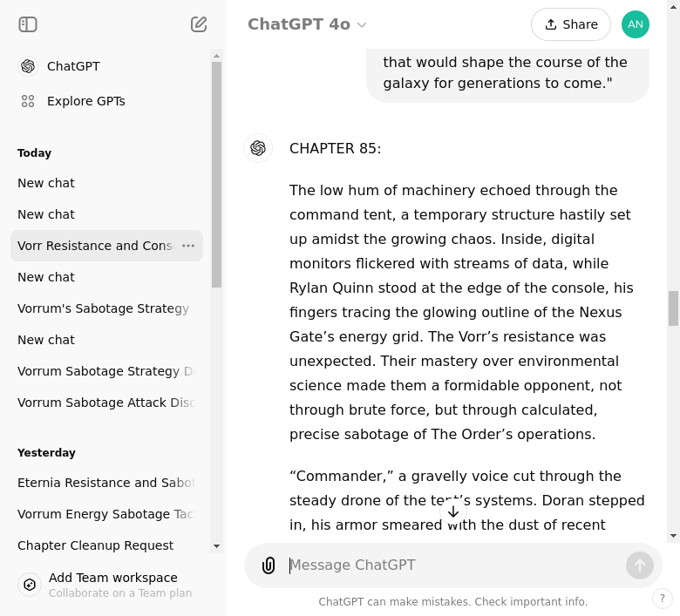This screenshot has height=616, width=680.
Task: Collapse the sidebar panel
Action: pos(28,24)
